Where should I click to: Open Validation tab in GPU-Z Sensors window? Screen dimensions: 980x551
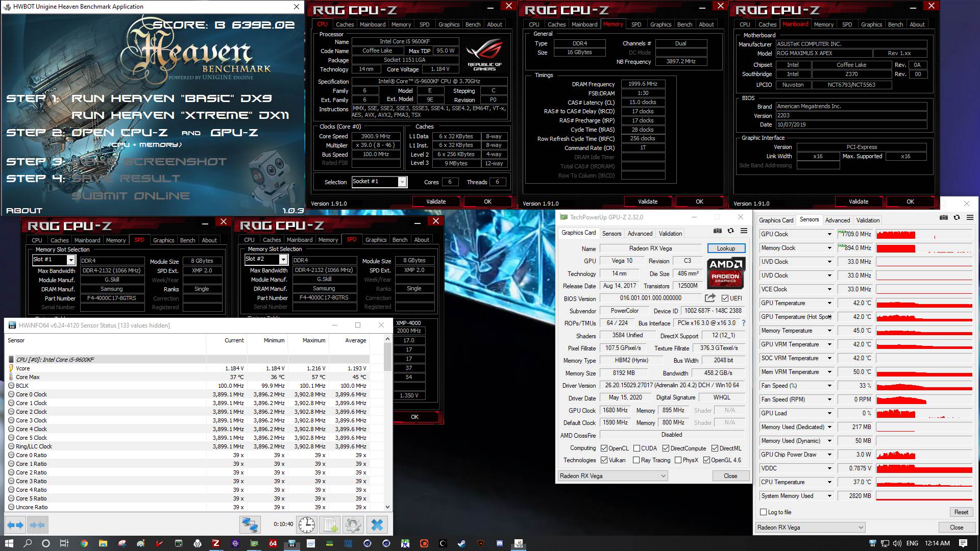[x=868, y=220]
